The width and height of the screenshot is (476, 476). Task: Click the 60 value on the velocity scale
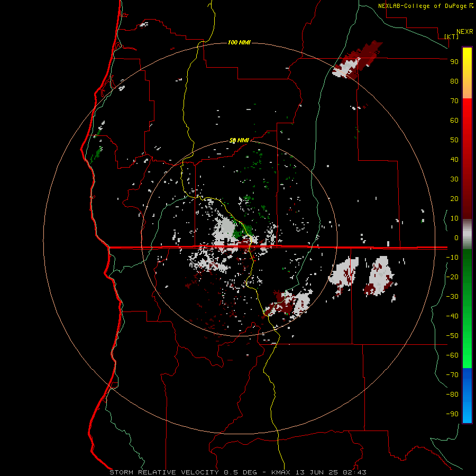point(454,120)
